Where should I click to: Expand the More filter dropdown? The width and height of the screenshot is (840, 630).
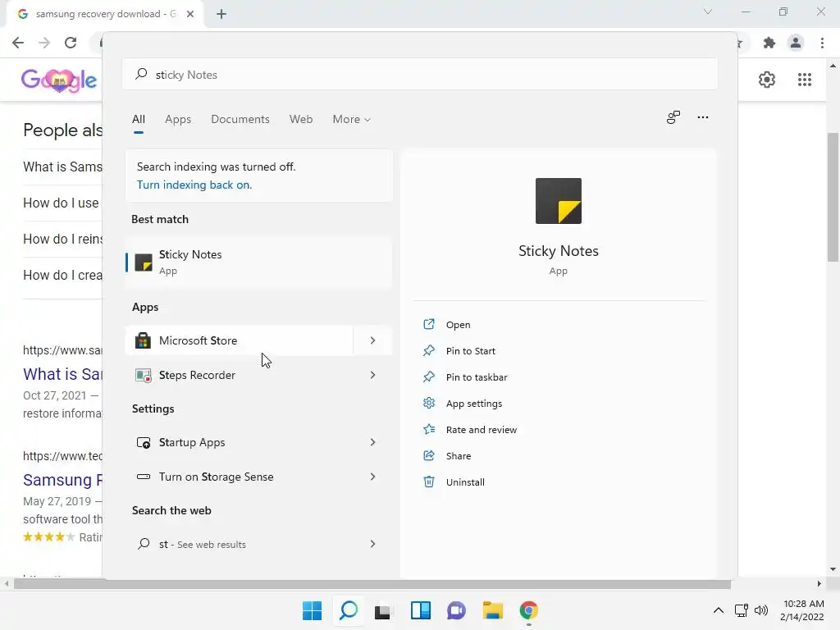[x=351, y=120]
